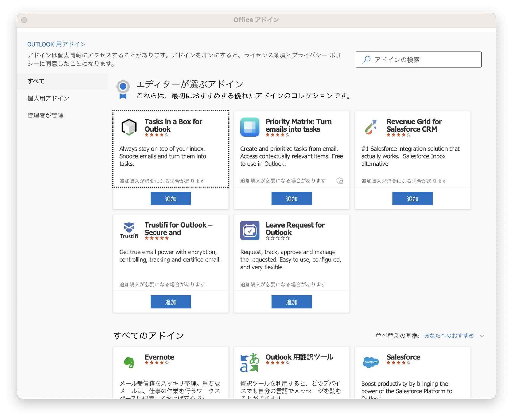Open the Evernote add-in title
Image resolution: width=513 pixels, height=420 pixels.
[x=159, y=357]
